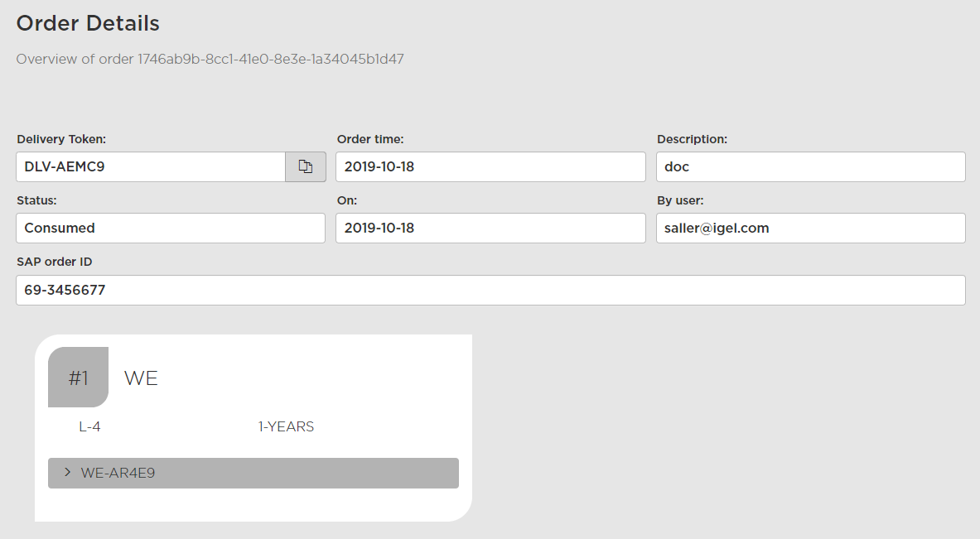Select the Status field showing Consumed
This screenshot has width=980, height=539.
pos(170,228)
